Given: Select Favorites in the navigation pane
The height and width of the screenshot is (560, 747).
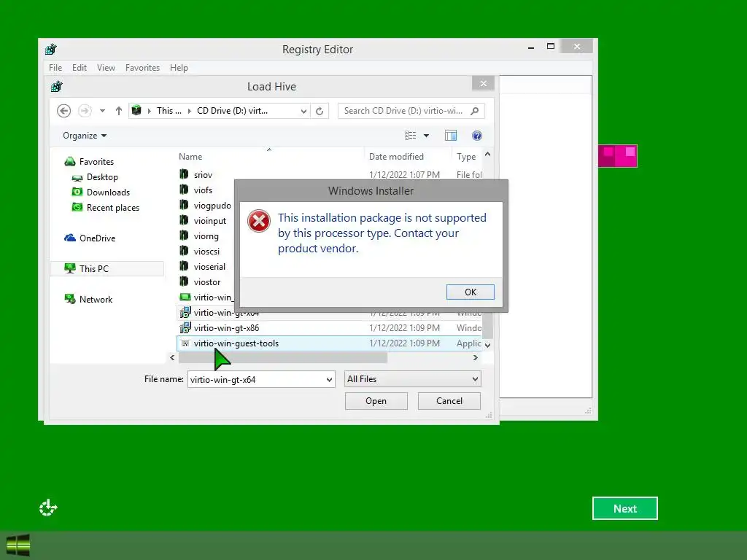Looking at the screenshot, I should [96, 162].
